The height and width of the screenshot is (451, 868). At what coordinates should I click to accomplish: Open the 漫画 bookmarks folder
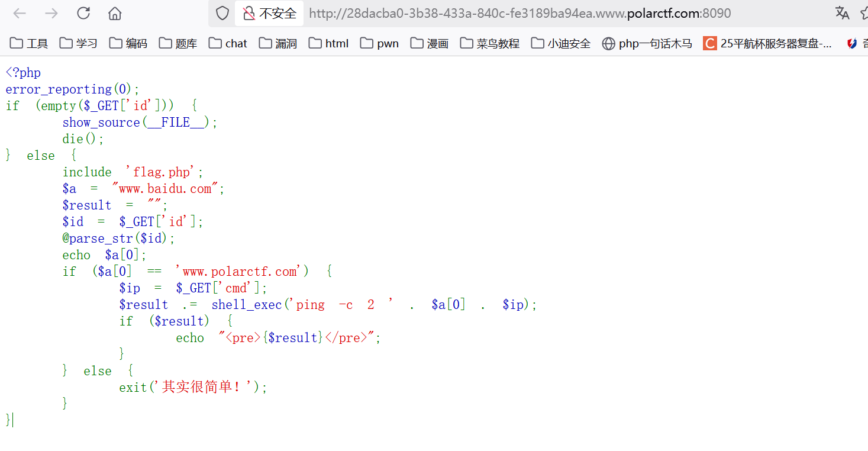[430, 43]
